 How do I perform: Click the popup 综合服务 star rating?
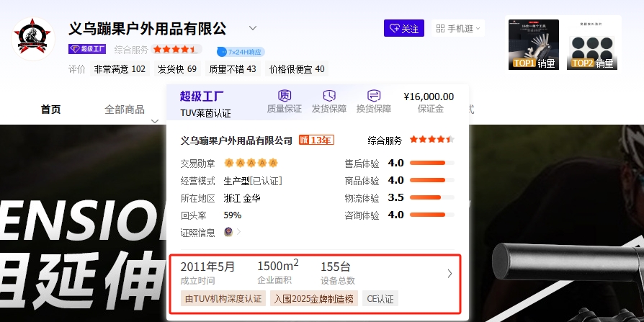pos(431,140)
